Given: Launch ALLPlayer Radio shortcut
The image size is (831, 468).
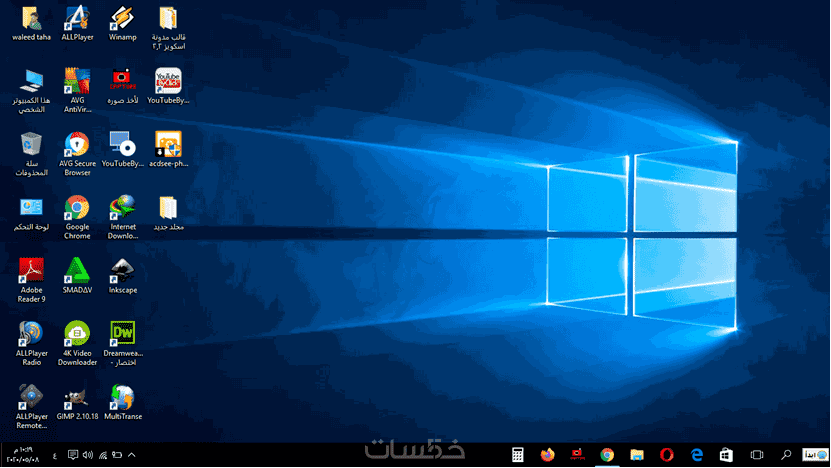Looking at the screenshot, I should point(31,343).
